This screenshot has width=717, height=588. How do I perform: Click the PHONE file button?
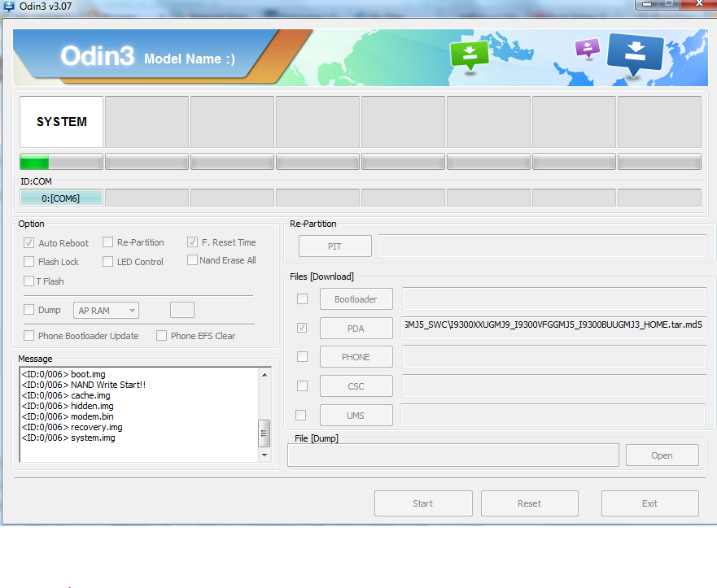[x=356, y=357]
